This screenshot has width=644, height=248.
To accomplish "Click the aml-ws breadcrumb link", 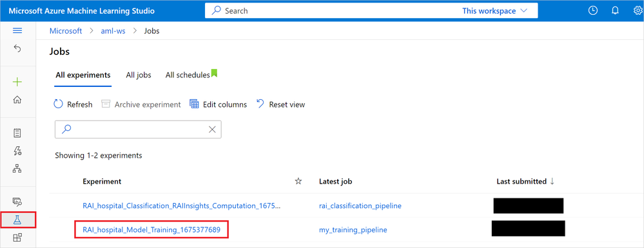I will pos(113,31).
